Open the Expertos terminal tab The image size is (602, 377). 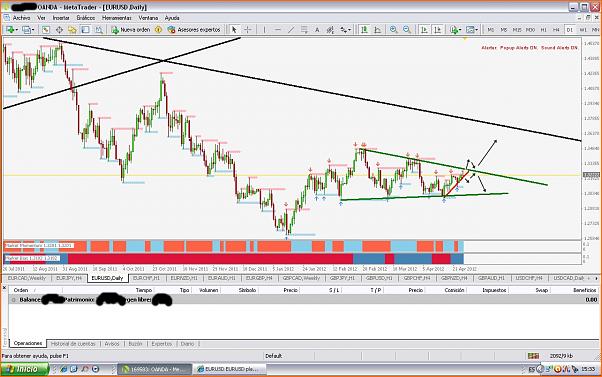coord(161,344)
